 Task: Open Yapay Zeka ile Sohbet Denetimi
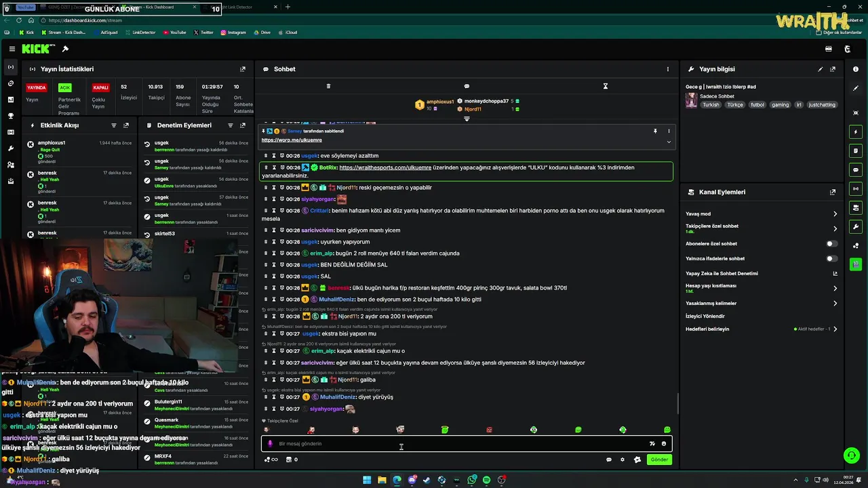click(761, 273)
